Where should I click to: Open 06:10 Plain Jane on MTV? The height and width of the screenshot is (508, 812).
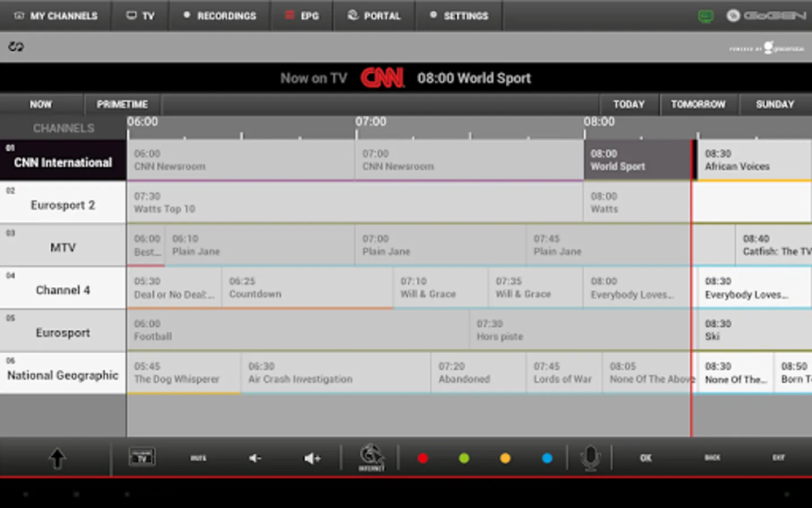point(259,246)
